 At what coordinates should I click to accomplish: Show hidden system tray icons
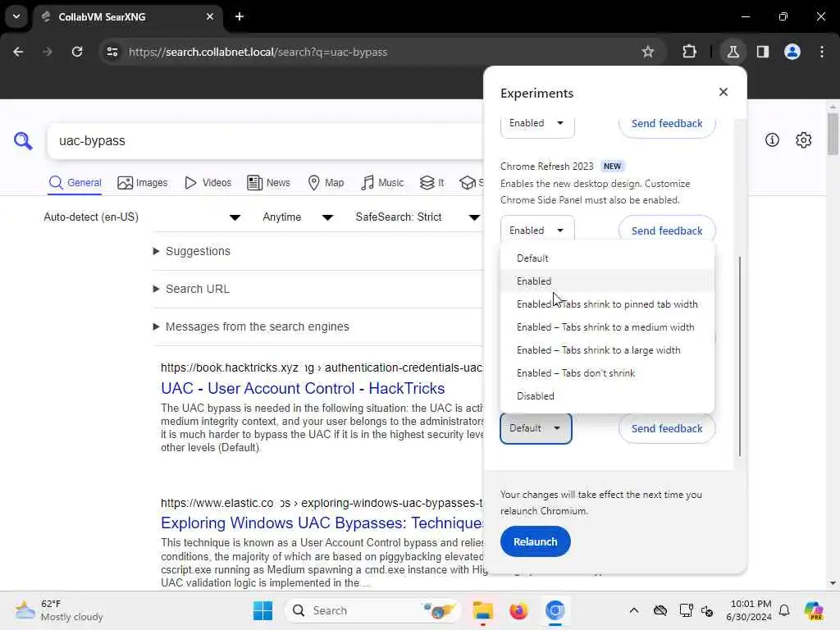point(634,610)
